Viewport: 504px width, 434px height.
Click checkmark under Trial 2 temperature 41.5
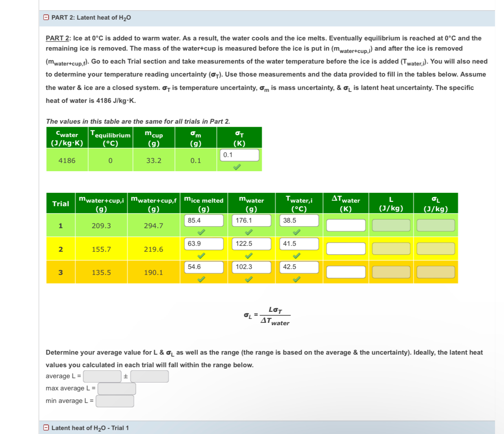(297, 256)
